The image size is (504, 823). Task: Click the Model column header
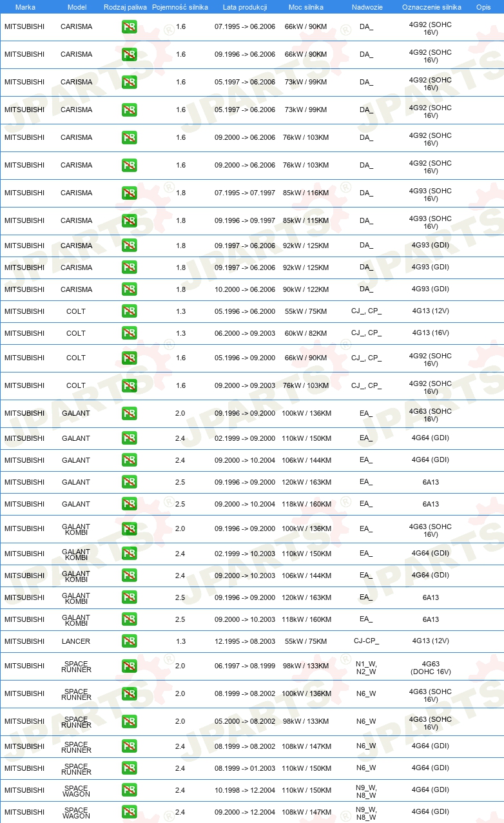tap(77, 7)
